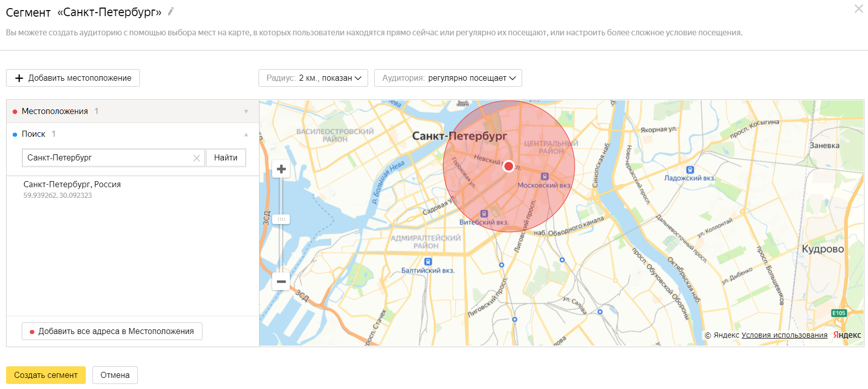The height and width of the screenshot is (389, 868).
Task: Click the Балтийский вокзал station icon
Action: [x=428, y=262]
